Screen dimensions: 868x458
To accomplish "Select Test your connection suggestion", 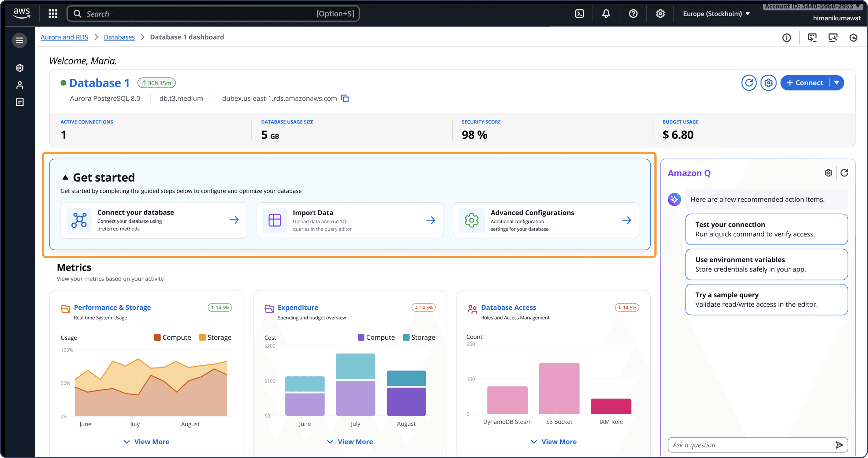I will tap(766, 229).
